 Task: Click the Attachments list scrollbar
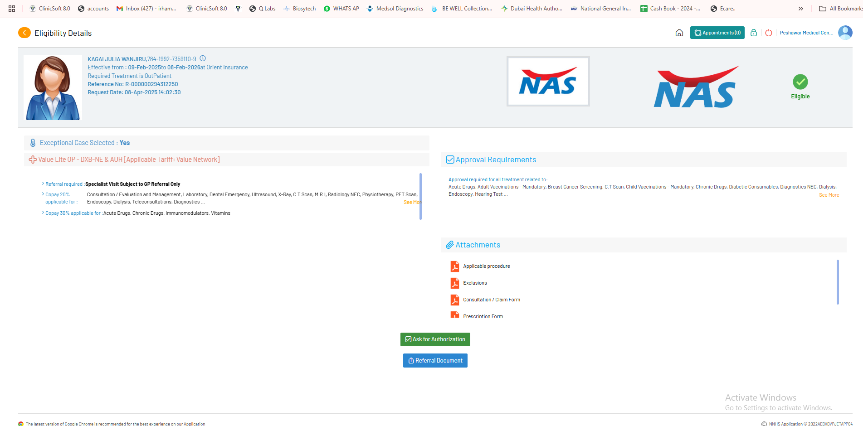(838, 282)
